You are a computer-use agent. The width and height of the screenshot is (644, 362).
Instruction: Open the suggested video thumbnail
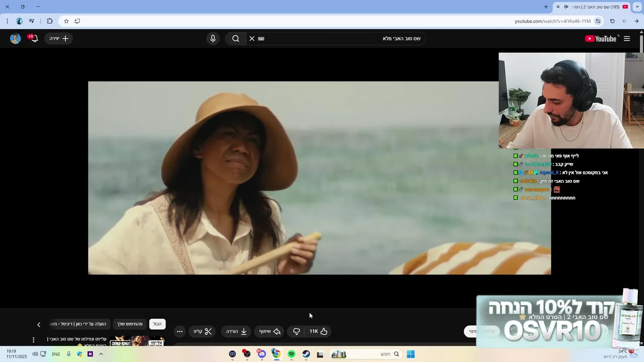click(x=137, y=341)
